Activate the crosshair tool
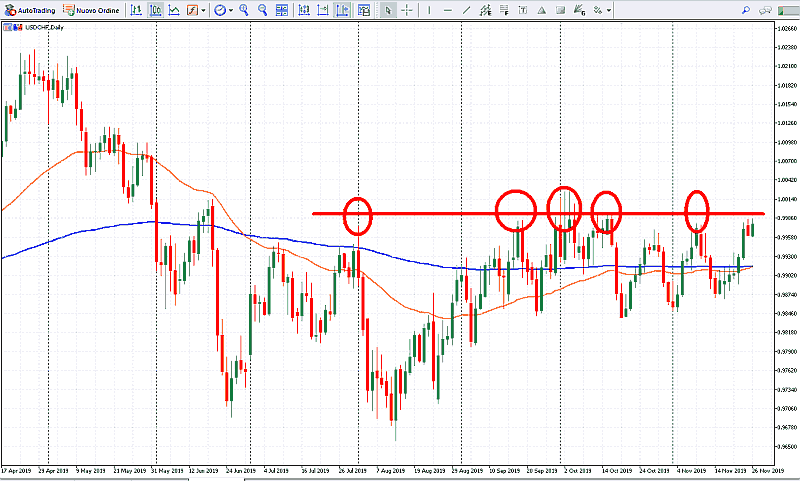This screenshot has height=481, width=800. (x=407, y=10)
